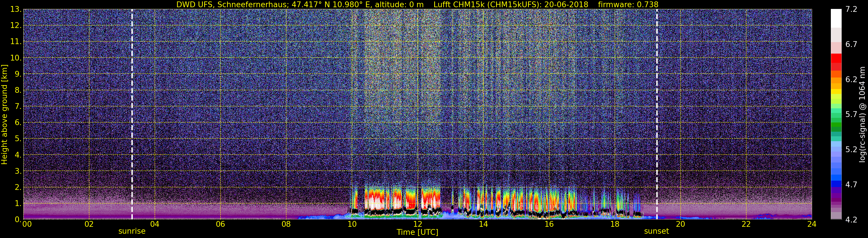Click the time tick label 22
868x238 pixels.
(x=746, y=224)
